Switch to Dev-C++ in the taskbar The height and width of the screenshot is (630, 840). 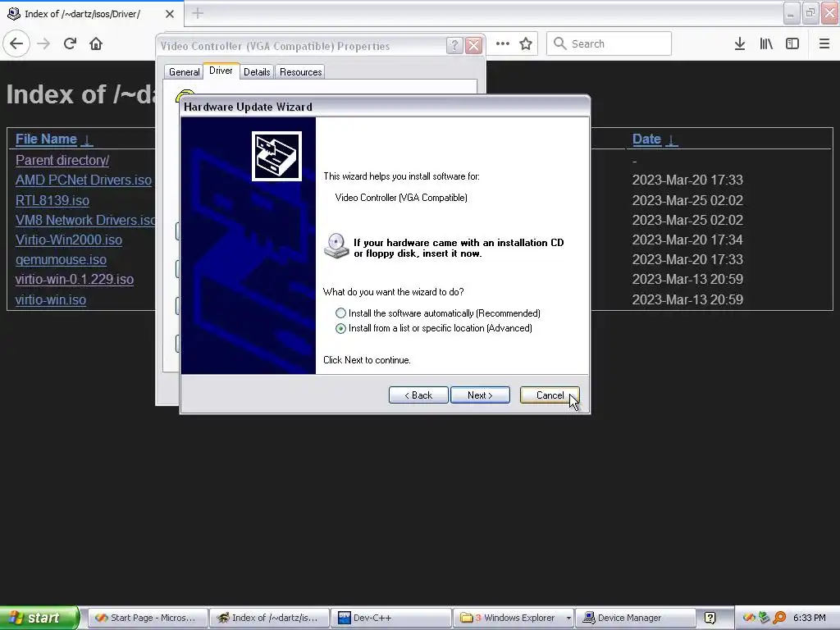(x=390, y=618)
